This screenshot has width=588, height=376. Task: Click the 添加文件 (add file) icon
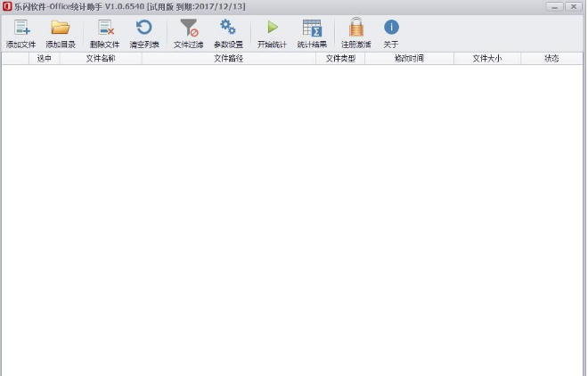click(21, 28)
